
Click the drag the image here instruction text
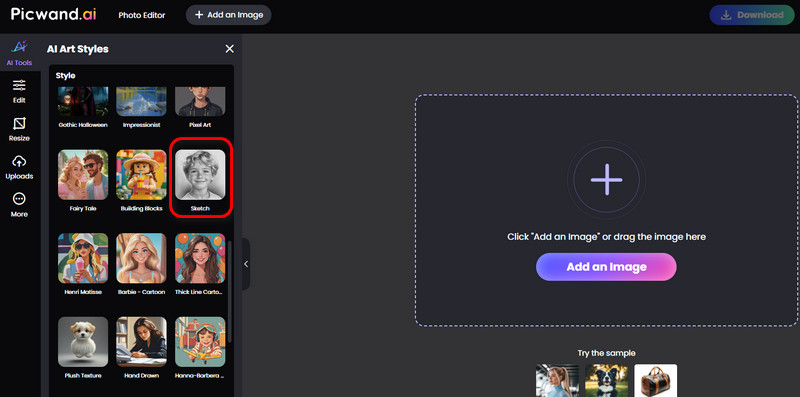pos(606,237)
